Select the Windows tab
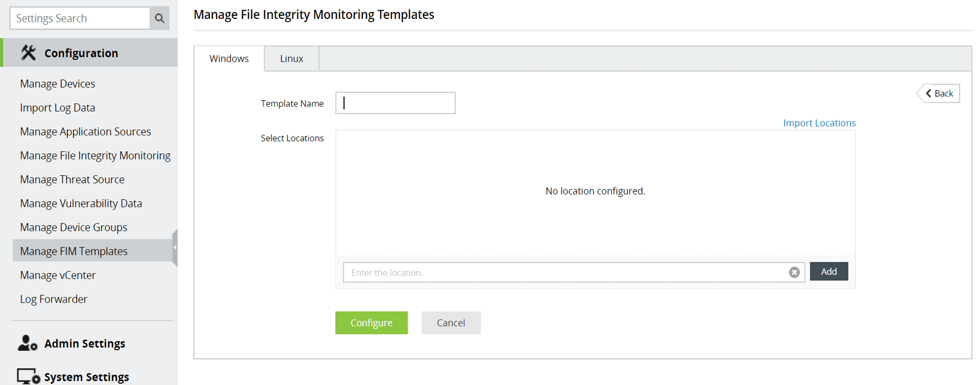The image size is (980, 385). 229,59
